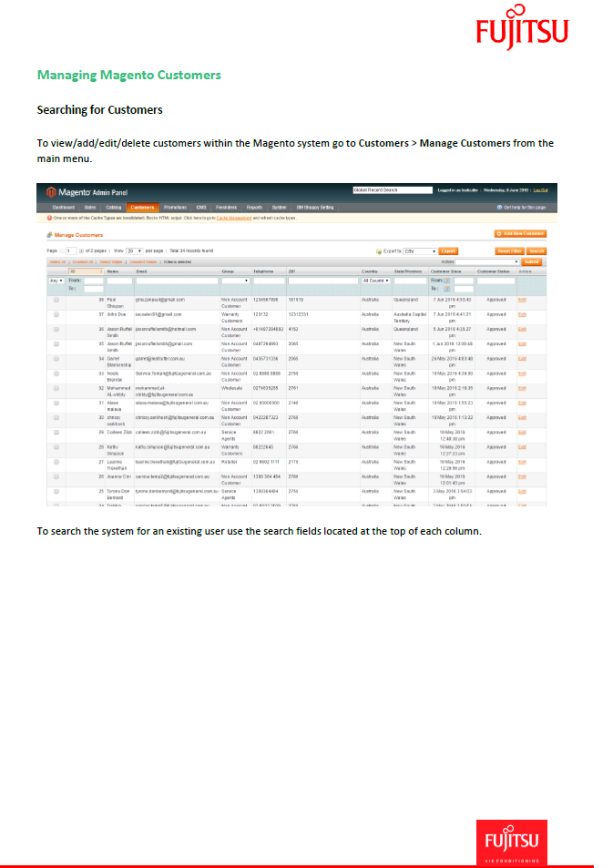The image size is (613, 868).
Task: Click Edit for customer ID 32
Action: (522, 388)
